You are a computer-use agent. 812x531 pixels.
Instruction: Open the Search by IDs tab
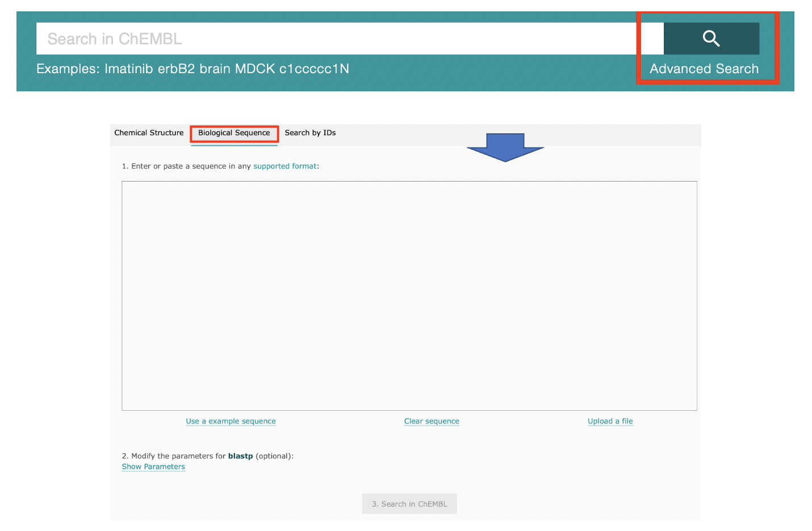[x=310, y=133]
